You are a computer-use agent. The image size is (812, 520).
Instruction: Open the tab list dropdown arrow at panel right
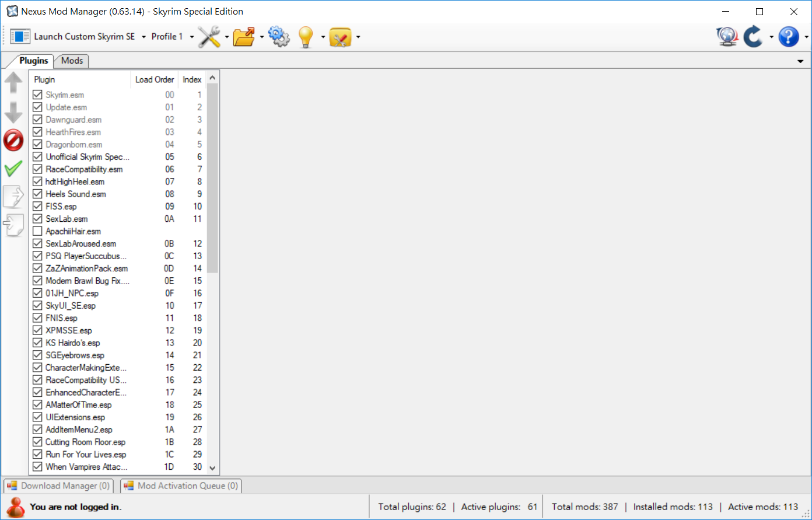800,61
